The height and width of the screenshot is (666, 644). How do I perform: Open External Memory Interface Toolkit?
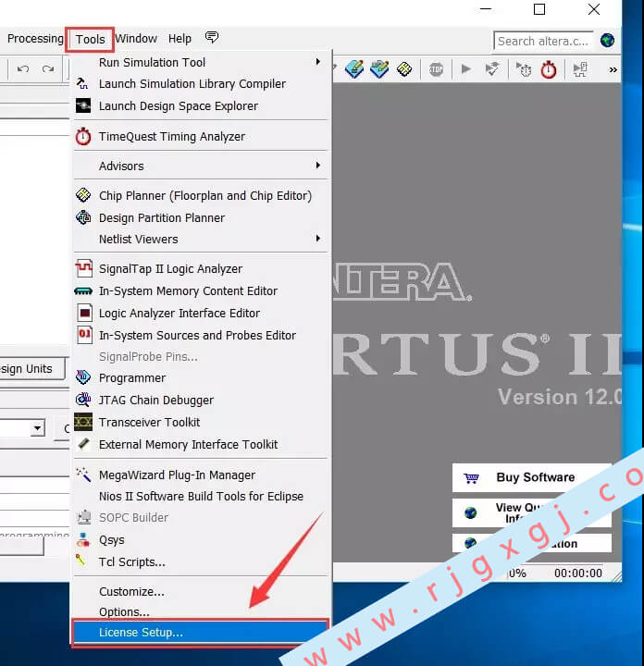(x=201, y=444)
